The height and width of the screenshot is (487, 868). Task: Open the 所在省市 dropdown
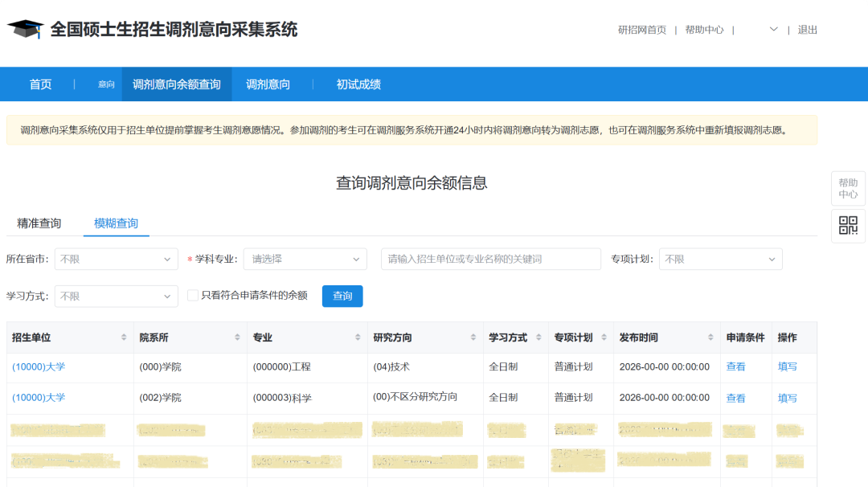point(116,259)
